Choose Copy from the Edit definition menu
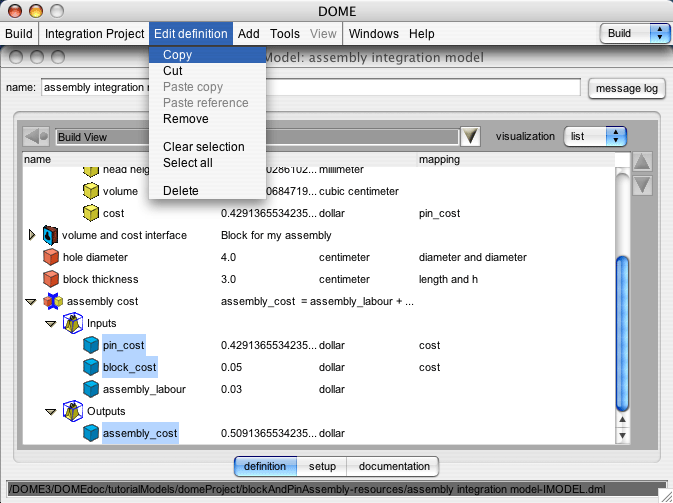Viewport: 673px width, 503px height. click(x=207, y=55)
